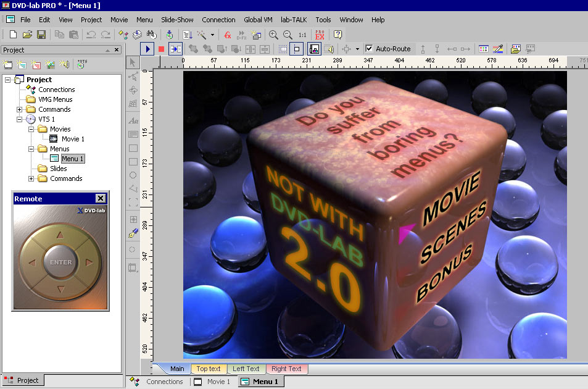Screen dimensions: 588x389
Task: Open a project with the folder icon
Action: point(27,35)
